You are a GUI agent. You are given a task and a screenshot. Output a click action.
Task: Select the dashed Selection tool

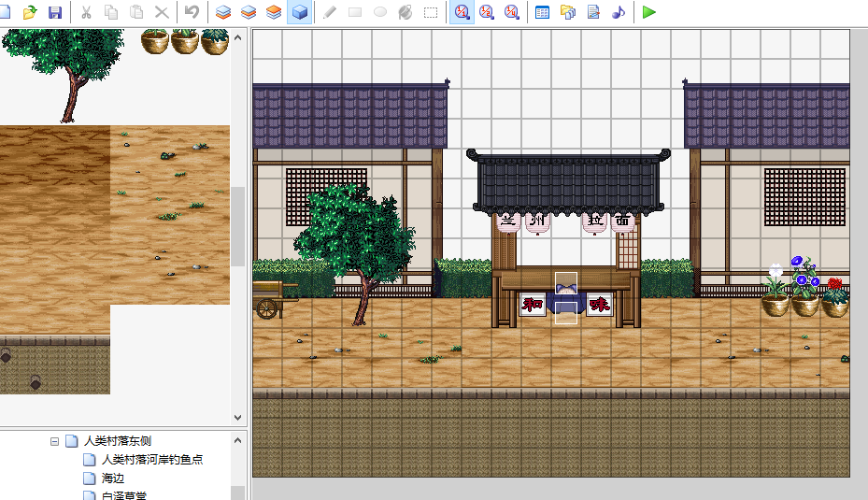click(x=431, y=11)
